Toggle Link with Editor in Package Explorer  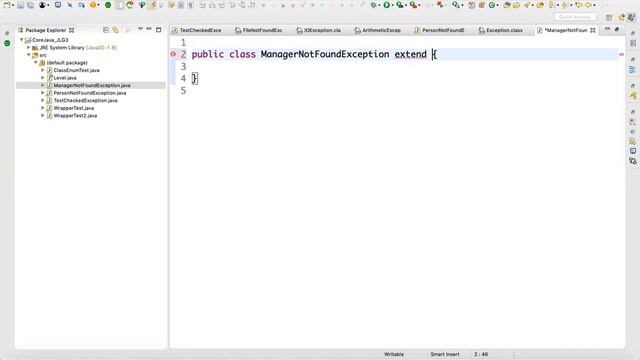pos(116,30)
